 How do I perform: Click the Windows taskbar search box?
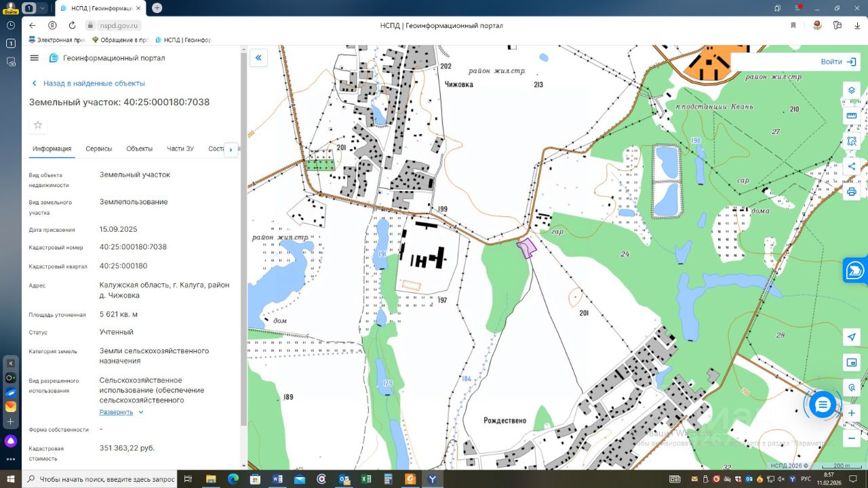(x=100, y=479)
